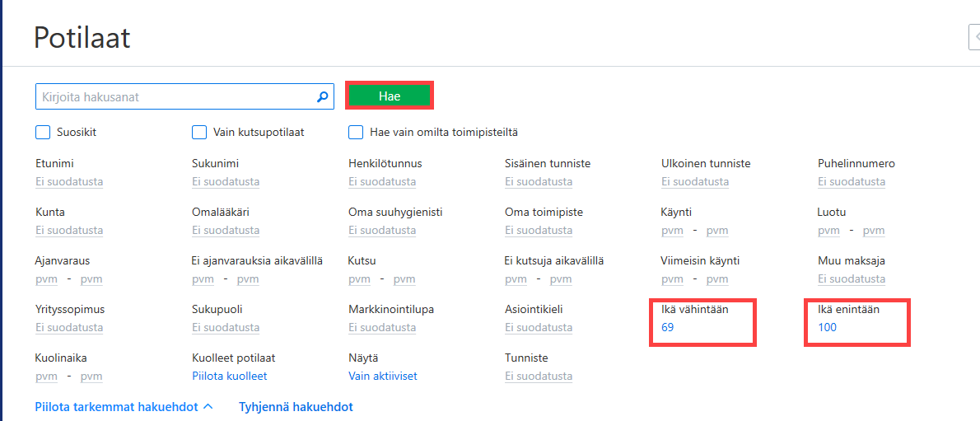Viewport: 980px width, 421px height.
Task: Open the Yrityssopimus filter
Action: point(69,327)
